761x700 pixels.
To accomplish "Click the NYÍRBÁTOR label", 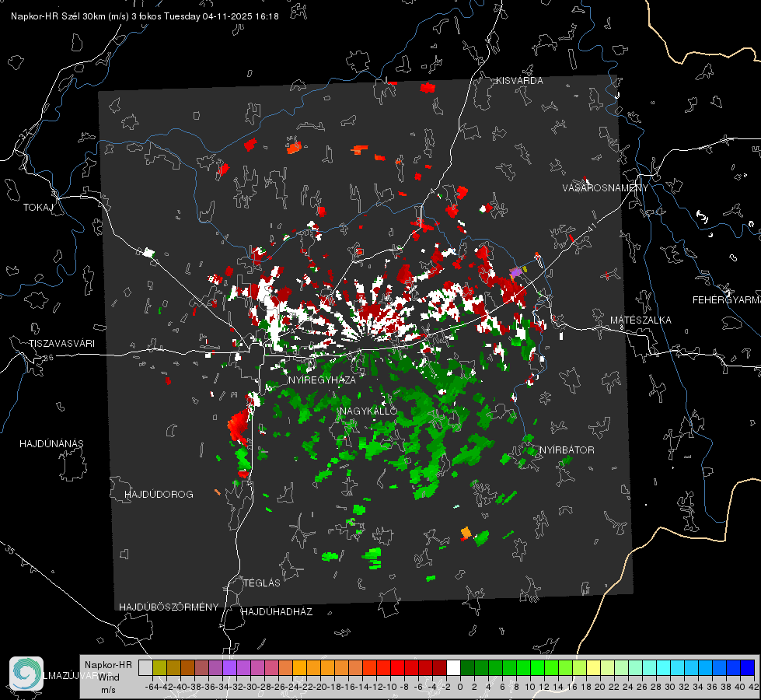I will [567, 450].
